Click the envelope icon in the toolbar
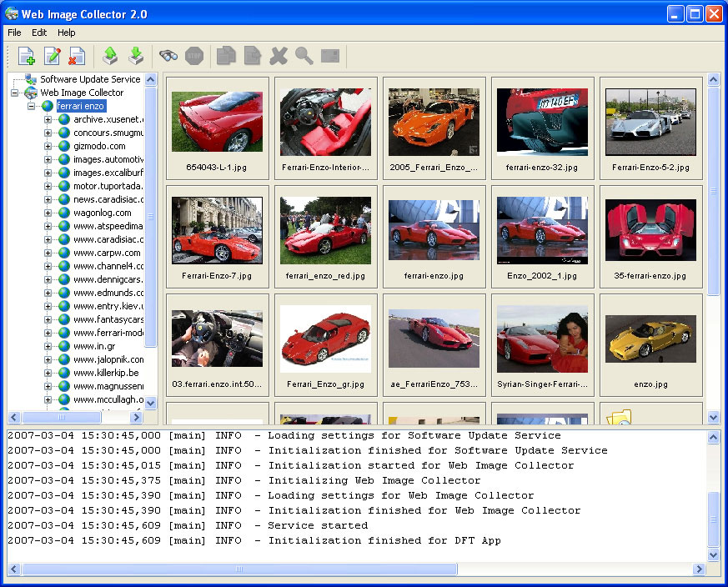This screenshot has height=587, width=728. [x=330, y=57]
